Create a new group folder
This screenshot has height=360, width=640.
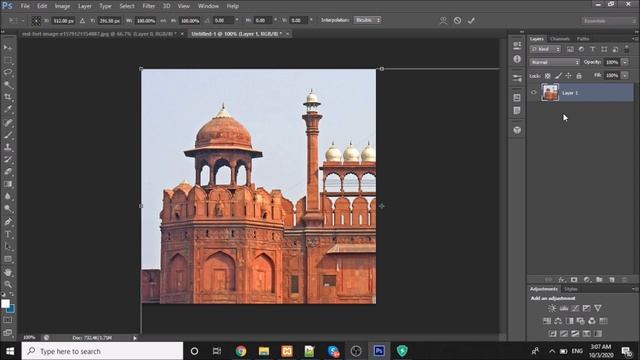tap(599, 280)
